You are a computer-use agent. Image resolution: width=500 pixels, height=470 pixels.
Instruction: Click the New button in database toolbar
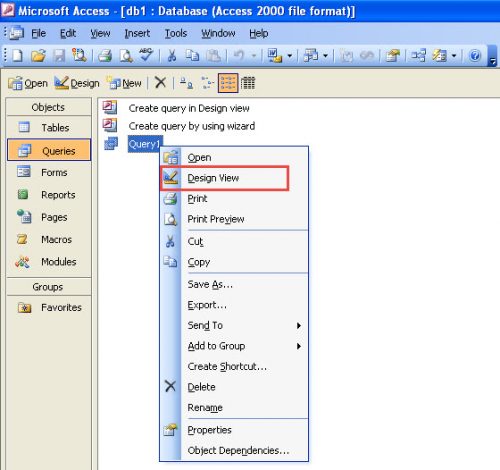click(124, 83)
